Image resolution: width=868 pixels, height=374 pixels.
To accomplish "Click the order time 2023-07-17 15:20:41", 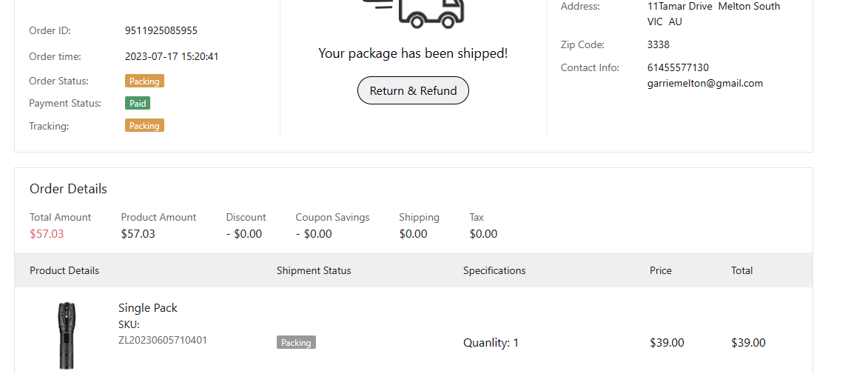I will pyautogui.click(x=172, y=56).
